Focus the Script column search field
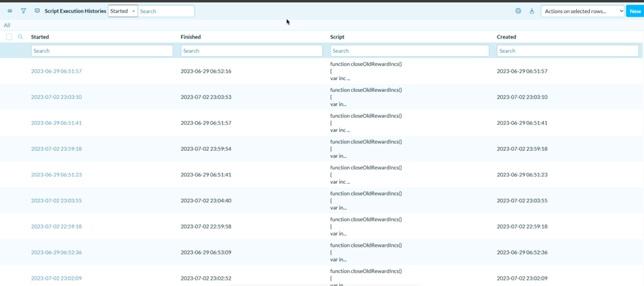This screenshot has width=644, height=286. (410, 51)
